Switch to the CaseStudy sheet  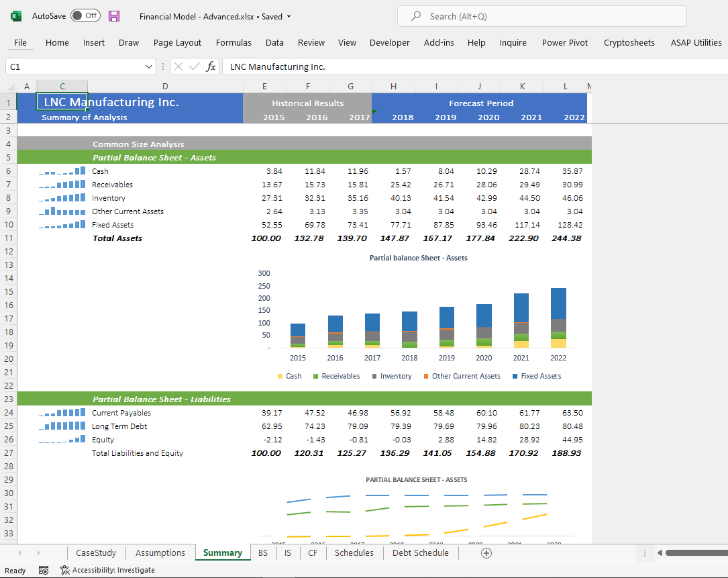pyautogui.click(x=96, y=553)
